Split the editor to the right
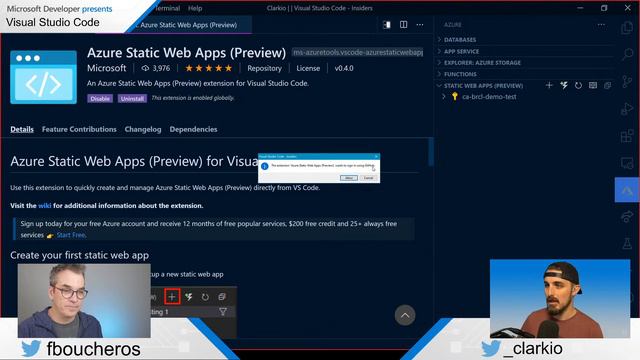 point(403,24)
